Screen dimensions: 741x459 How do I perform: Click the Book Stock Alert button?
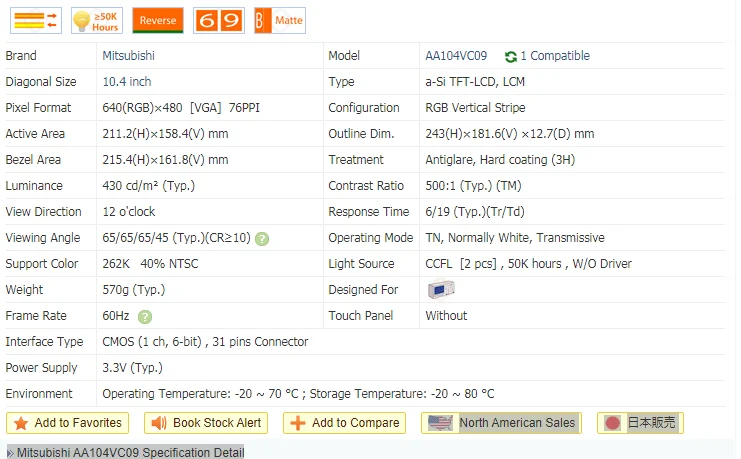pos(206,423)
